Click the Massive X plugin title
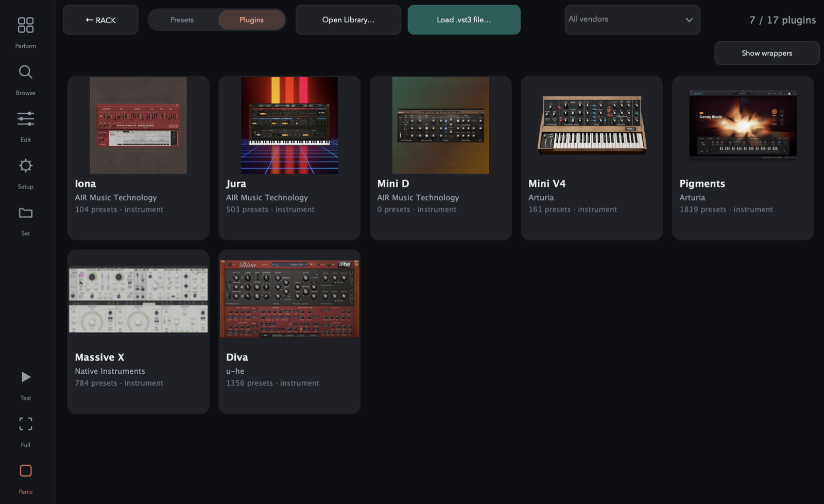 pyautogui.click(x=99, y=357)
